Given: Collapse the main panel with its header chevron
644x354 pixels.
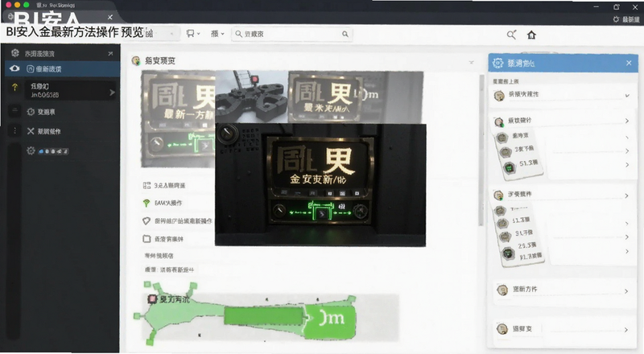Looking at the screenshot, I should pyautogui.click(x=472, y=63).
